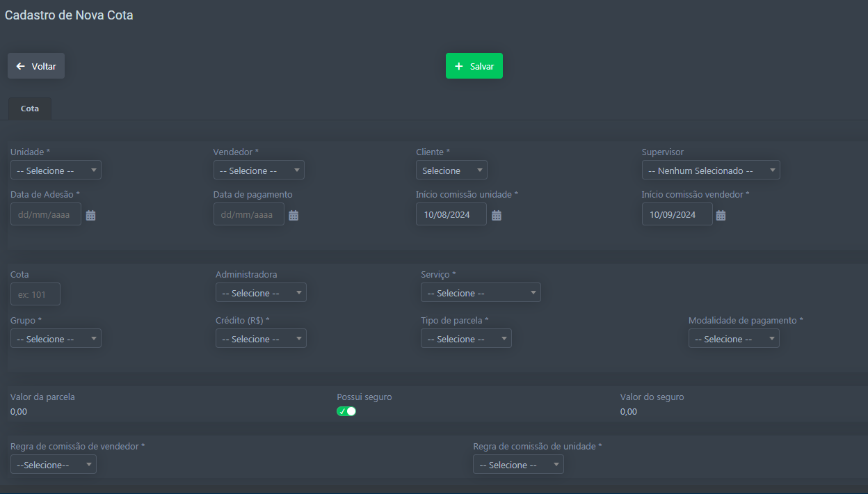This screenshot has width=868, height=494.
Task: Open the Administradora dropdown
Action: point(261,293)
